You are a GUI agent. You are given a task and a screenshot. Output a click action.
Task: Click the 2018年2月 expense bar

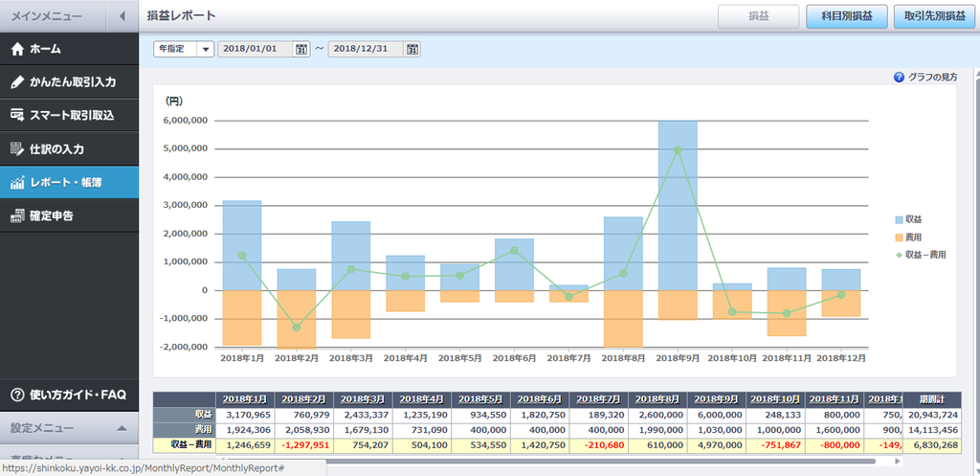coord(297,319)
